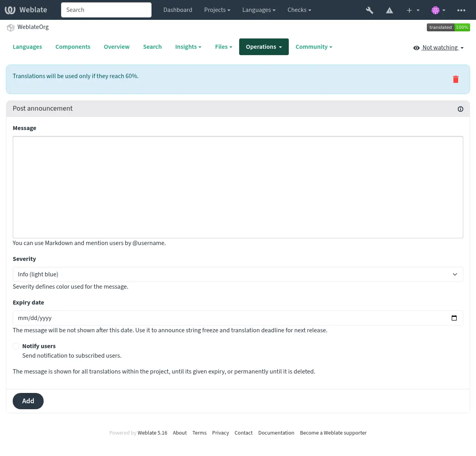Viewport: 476px width, 456px height.
Task: Open the Documentation footer link
Action: click(x=276, y=433)
